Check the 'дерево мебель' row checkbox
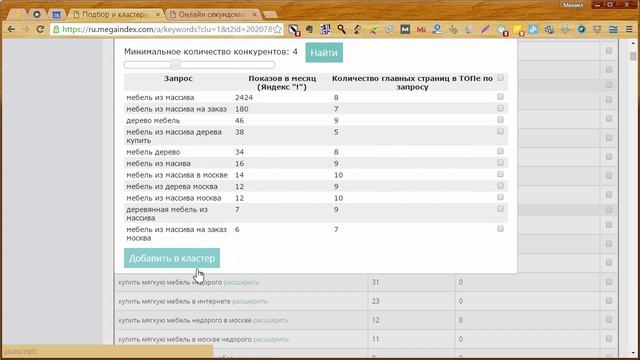Viewport: 640px width, 360px height. 500,120
